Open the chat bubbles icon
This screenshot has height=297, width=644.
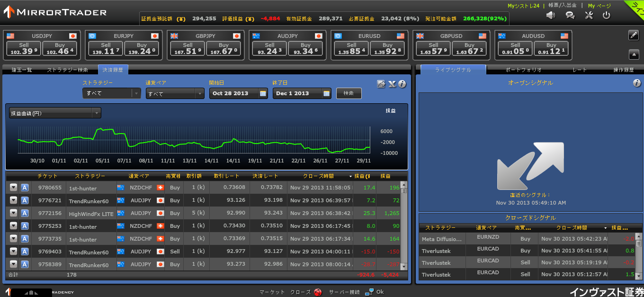pos(570,15)
